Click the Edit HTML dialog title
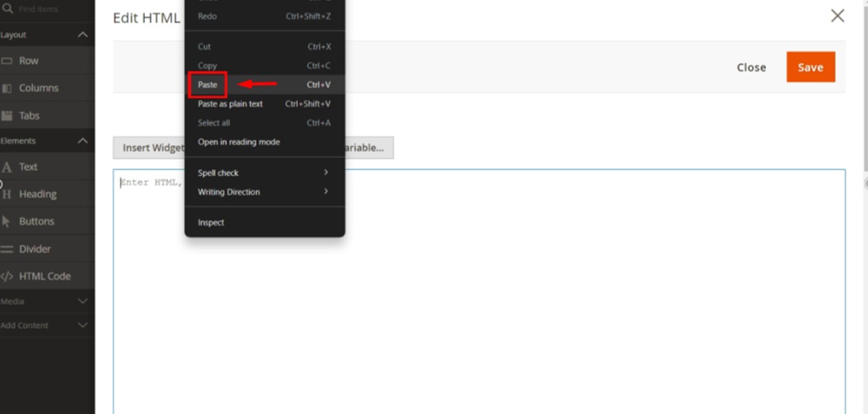This screenshot has height=414, width=868. (147, 17)
